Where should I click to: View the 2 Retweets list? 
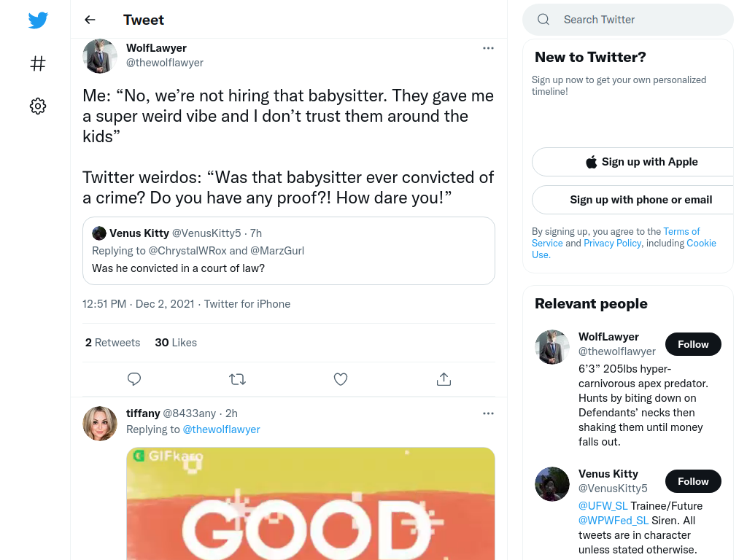pyautogui.click(x=112, y=343)
